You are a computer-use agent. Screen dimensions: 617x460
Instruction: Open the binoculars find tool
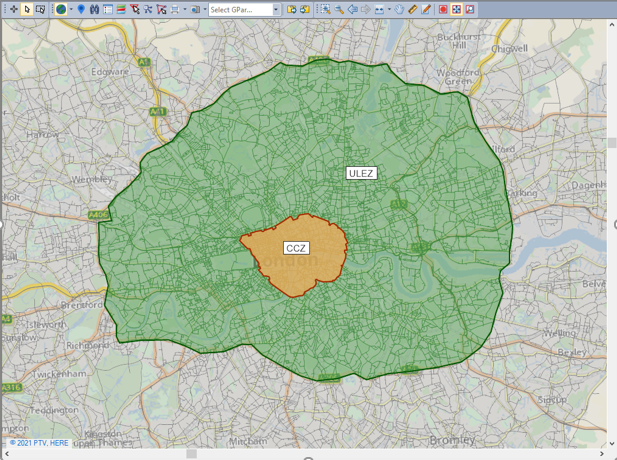95,9
